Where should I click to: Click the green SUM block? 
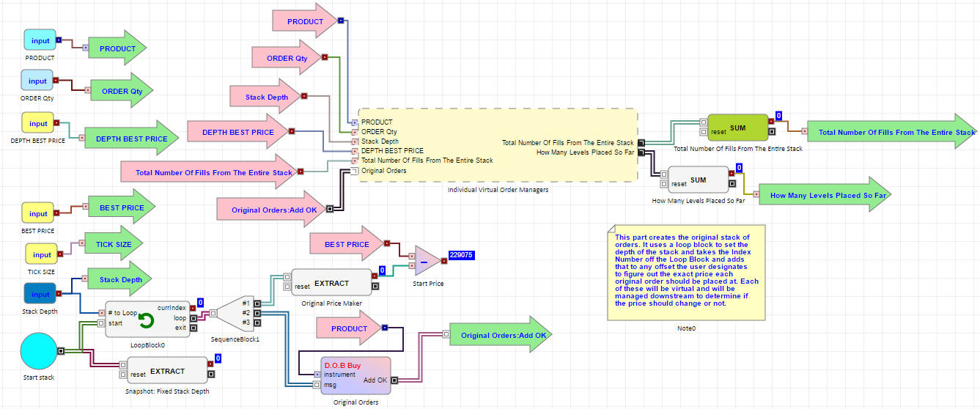[x=737, y=128]
